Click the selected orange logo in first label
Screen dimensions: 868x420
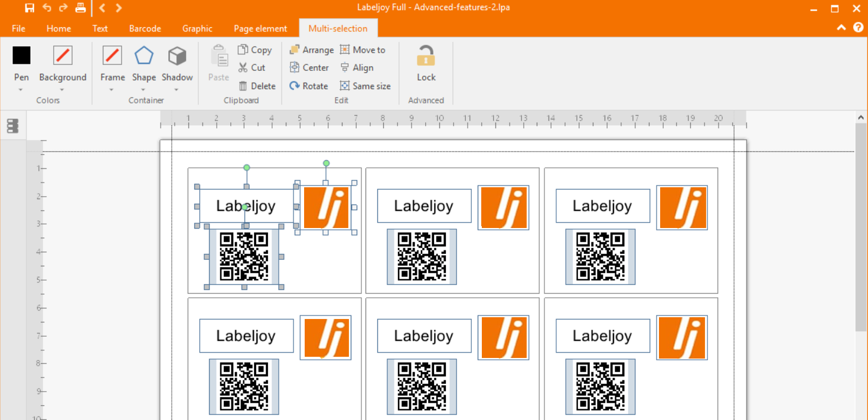(x=326, y=207)
